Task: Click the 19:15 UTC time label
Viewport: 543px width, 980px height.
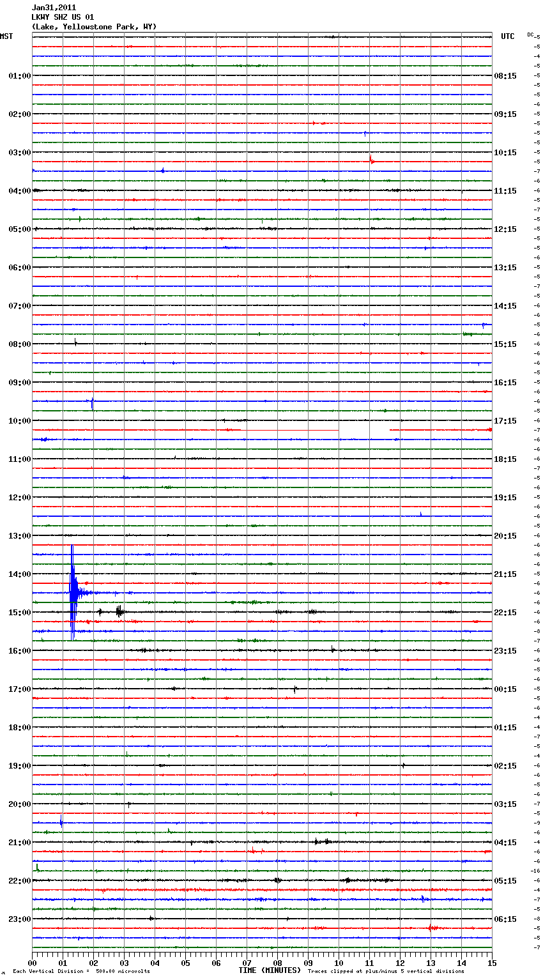Action: [505, 498]
